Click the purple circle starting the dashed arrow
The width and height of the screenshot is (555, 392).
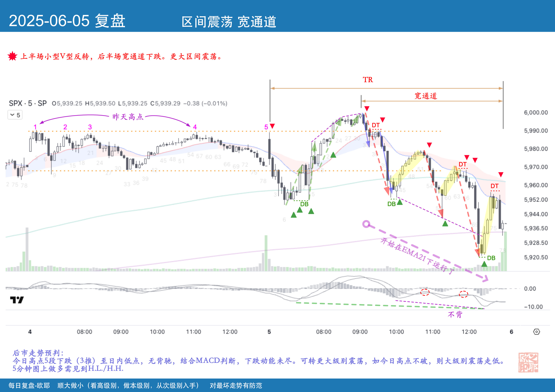click(366, 224)
